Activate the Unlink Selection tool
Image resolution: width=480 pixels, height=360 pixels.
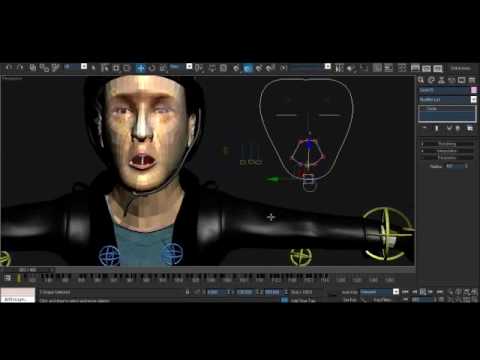[44, 68]
